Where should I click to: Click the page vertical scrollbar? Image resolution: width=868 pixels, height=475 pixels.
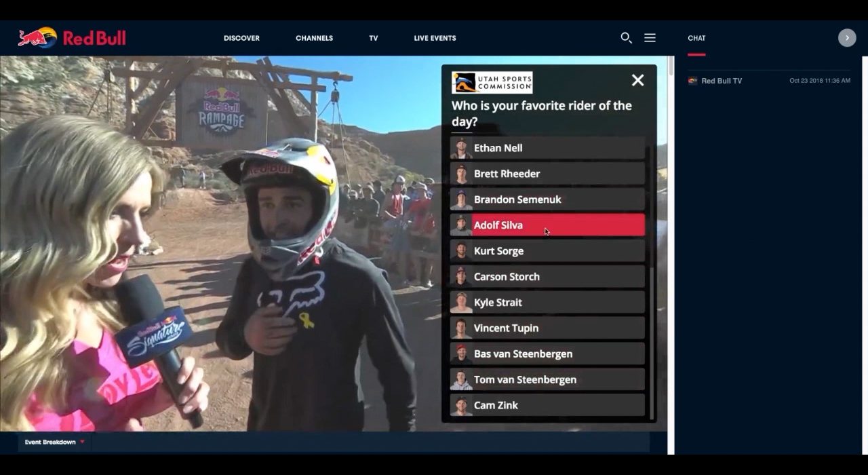pyautogui.click(x=671, y=66)
